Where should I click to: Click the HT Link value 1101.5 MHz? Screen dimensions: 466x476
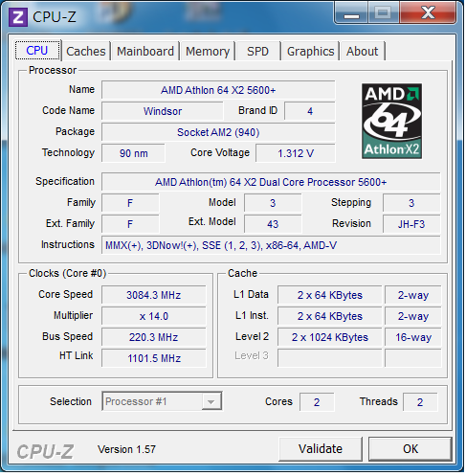click(x=154, y=358)
